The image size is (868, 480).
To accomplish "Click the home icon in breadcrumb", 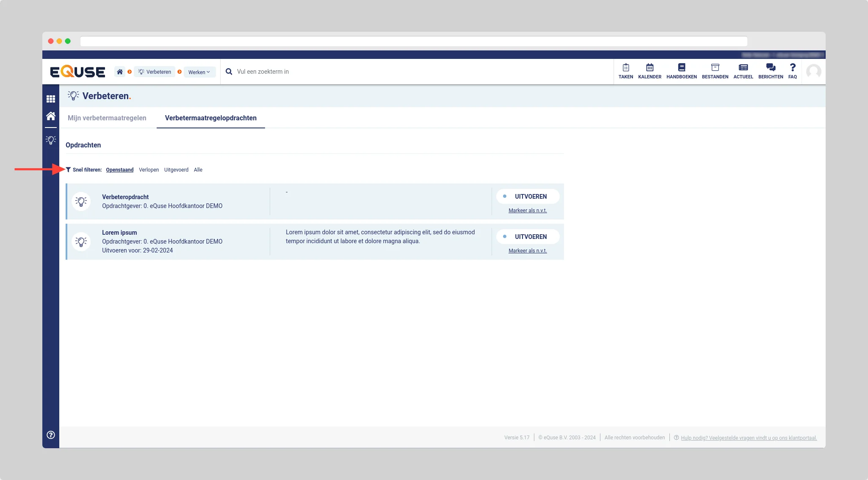I will (120, 72).
